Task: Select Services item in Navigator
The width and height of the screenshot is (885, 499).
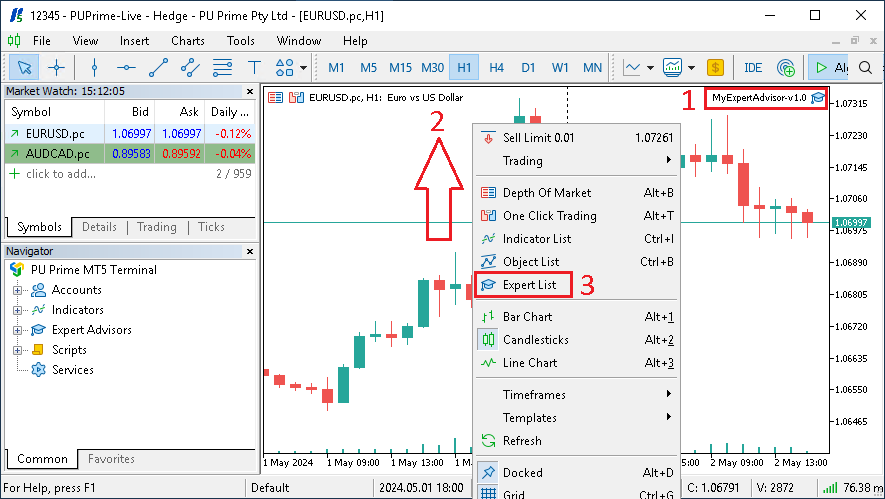Action: (72, 370)
